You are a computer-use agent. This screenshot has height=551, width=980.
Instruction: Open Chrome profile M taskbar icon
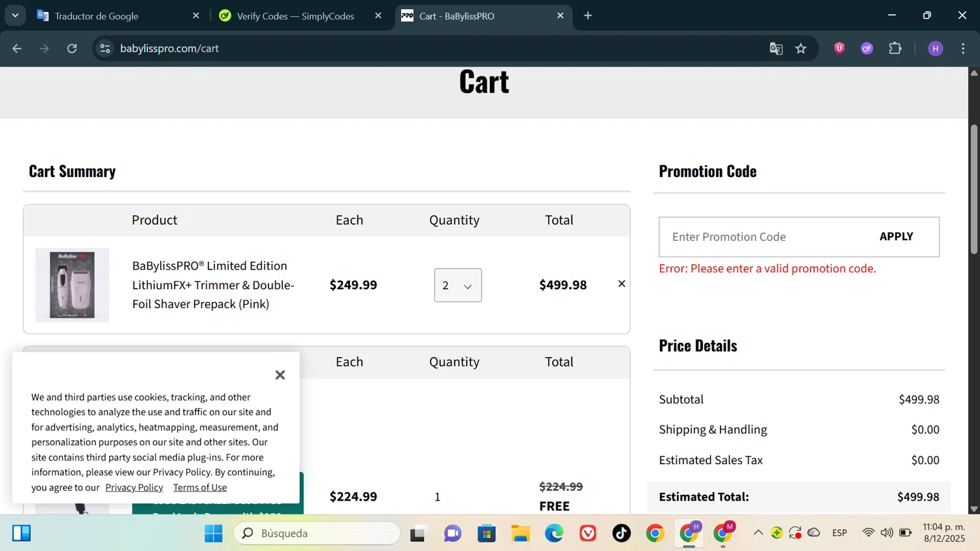pos(723,533)
